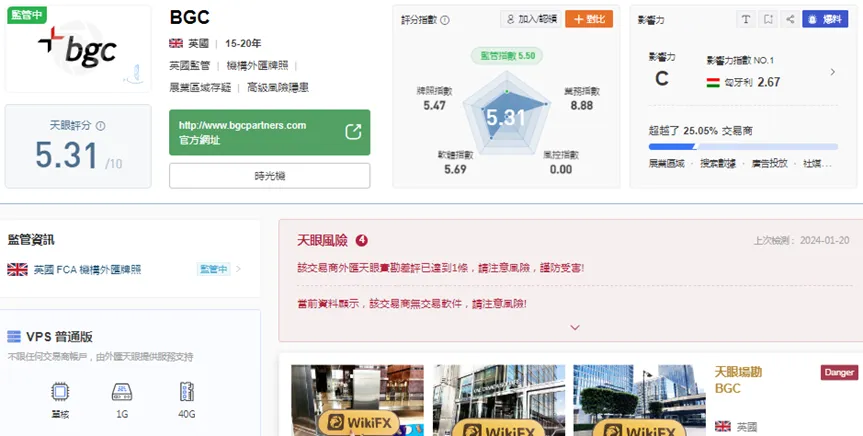Screen dimensions: 863x436
Task: Open the first field survey lobby photo
Action: (x=358, y=400)
